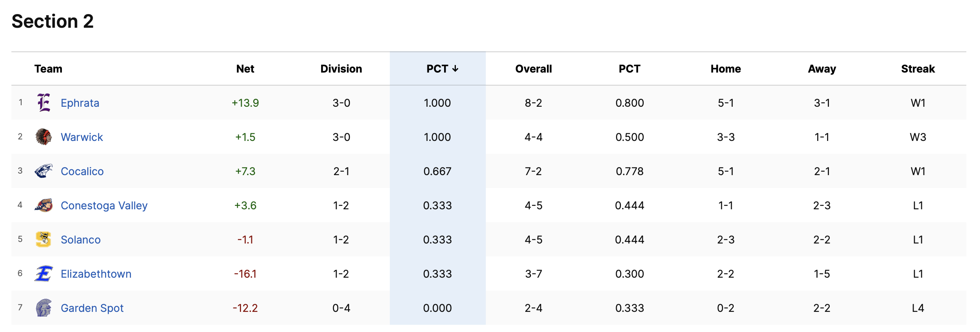Toggle sort arrow on division PCT column

[x=455, y=69]
